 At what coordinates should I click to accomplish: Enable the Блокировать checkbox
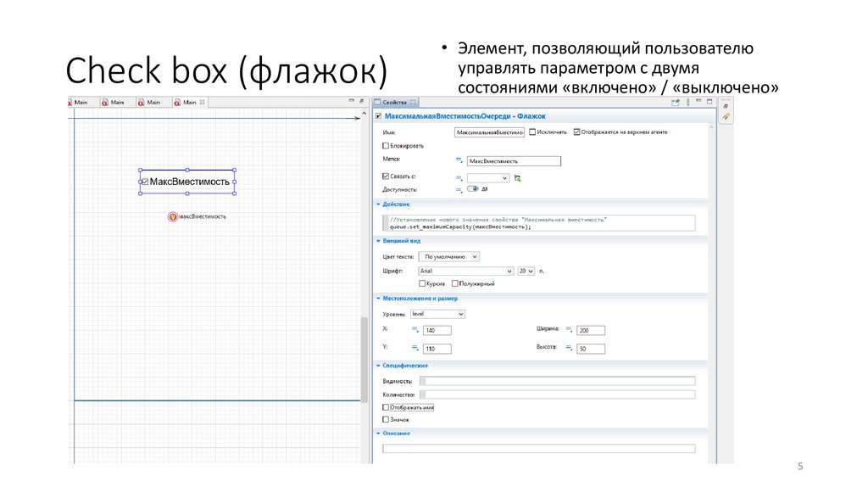[386, 146]
